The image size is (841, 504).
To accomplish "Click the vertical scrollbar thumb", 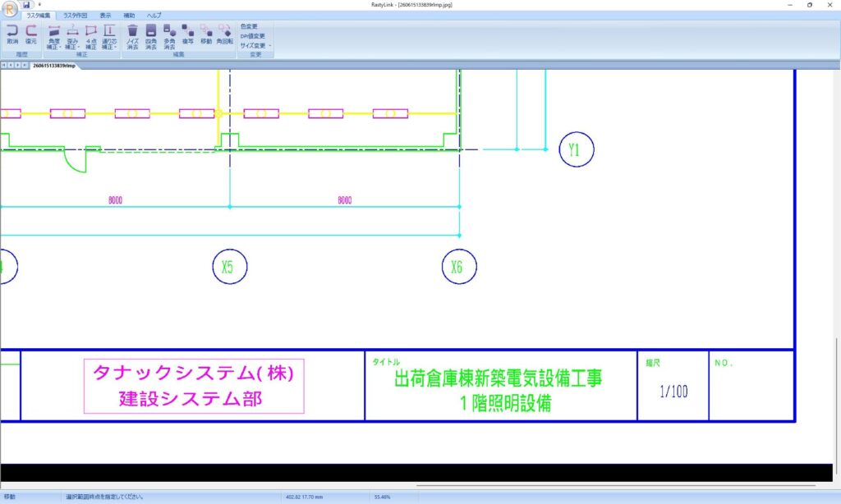I will pyautogui.click(x=837, y=405).
